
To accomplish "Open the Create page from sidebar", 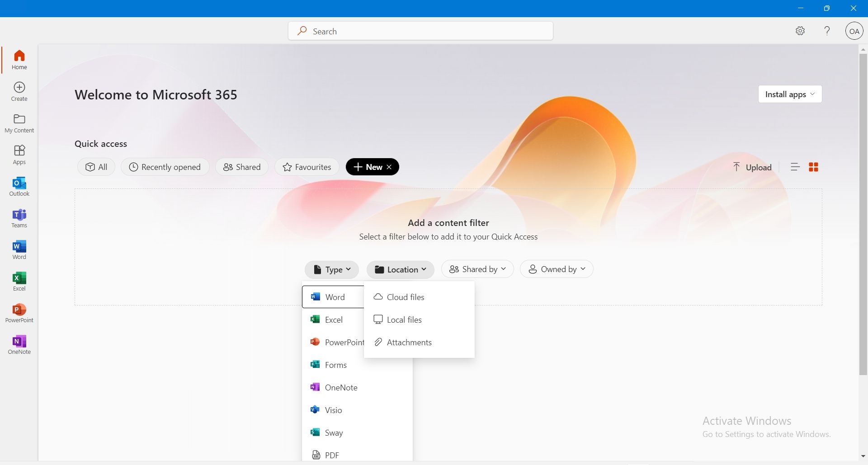I will 19,91.
